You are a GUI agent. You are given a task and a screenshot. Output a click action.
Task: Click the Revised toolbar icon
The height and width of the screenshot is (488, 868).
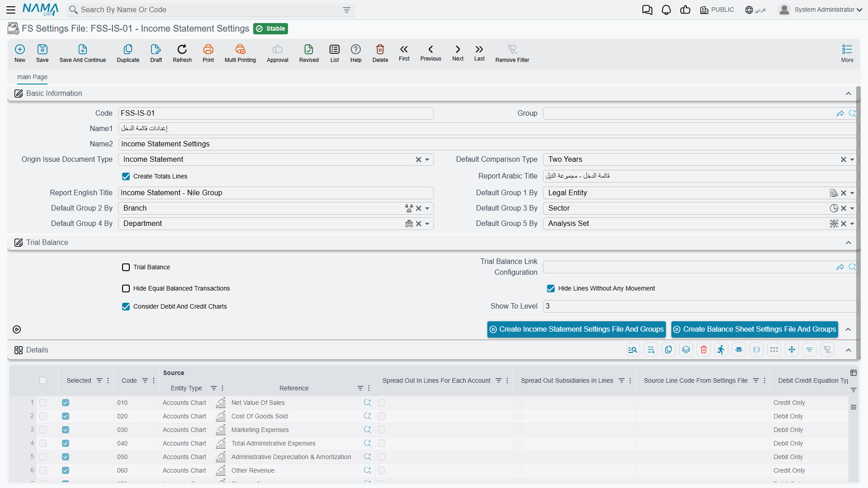pyautogui.click(x=309, y=49)
